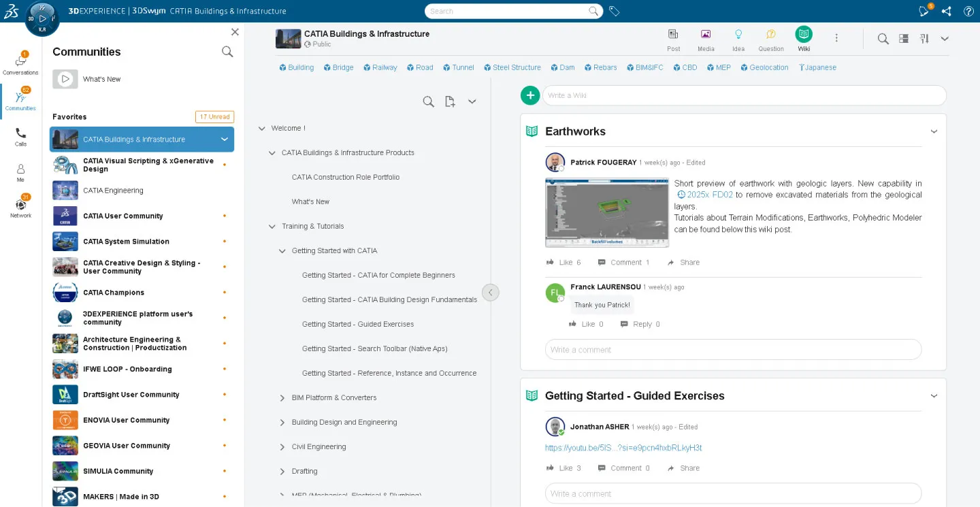This screenshot has width=980, height=507.
Task: Open the 3DEXPERIENCE compass
Action: point(42,18)
